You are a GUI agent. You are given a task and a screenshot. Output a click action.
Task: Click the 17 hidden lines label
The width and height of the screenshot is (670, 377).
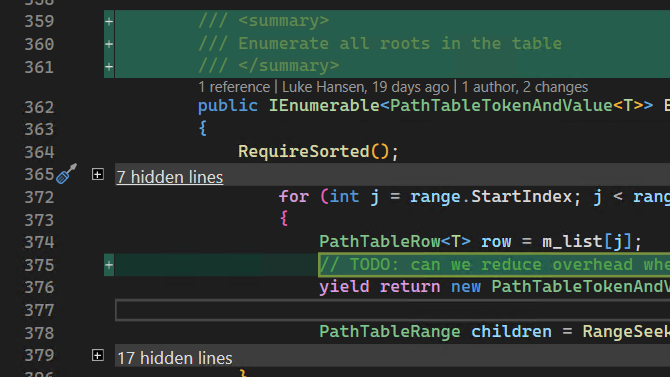point(175,358)
